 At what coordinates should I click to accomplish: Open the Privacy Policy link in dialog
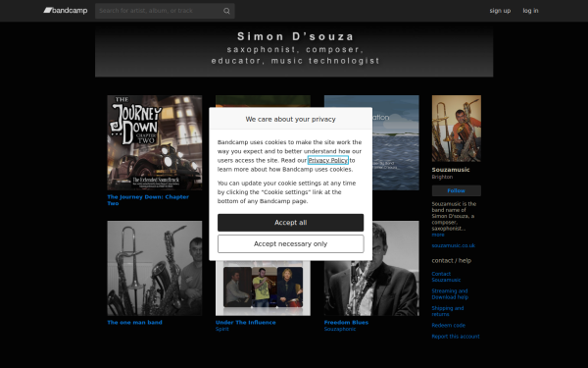tap(328, 160)
